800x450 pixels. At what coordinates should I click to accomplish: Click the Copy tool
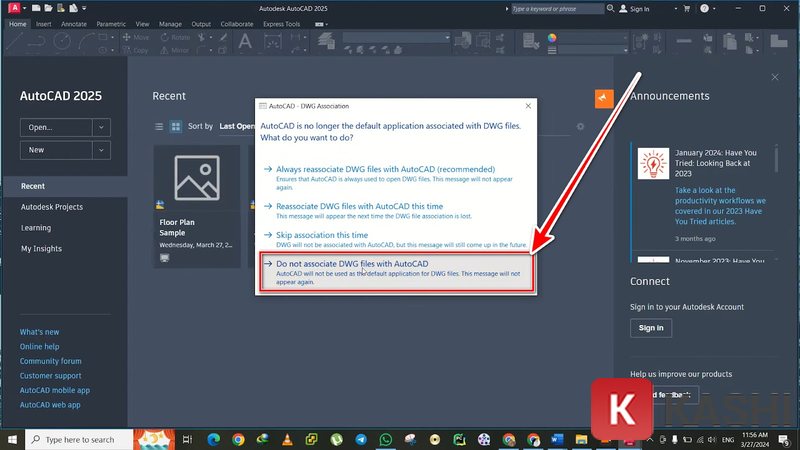point(136,50)
